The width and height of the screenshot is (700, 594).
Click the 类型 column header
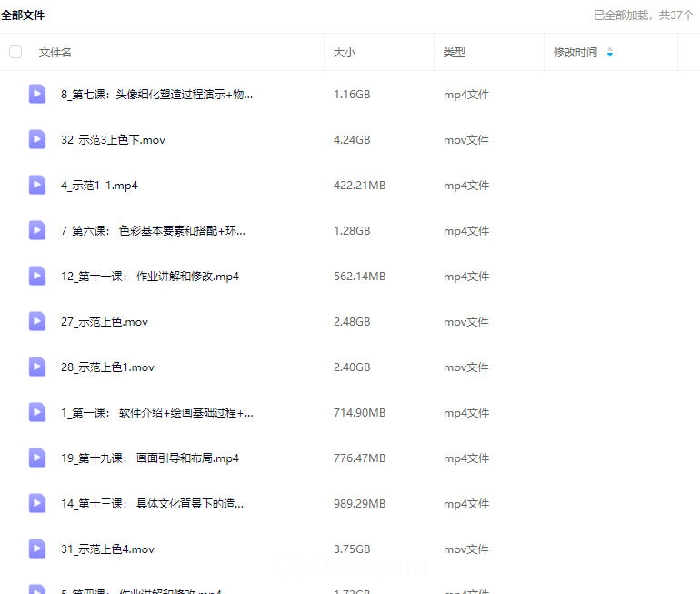pyautogui.click(x=455, y=53)
